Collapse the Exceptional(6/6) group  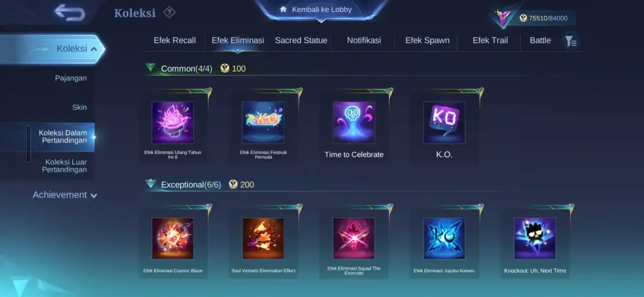pyautogui.click(x=151, y=183)
